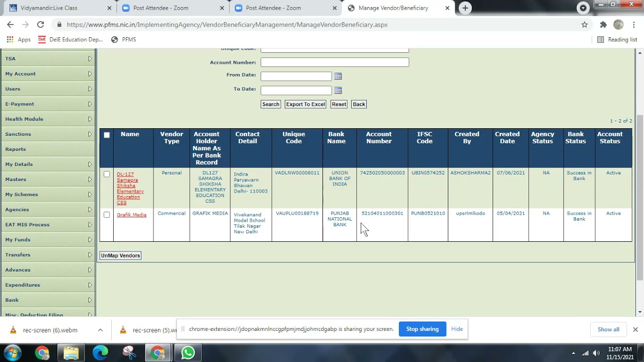This screenshot has width=644, height=362.
Task: Open Microsoft Edge from the taskbar
Action: (x=100, y=353)
